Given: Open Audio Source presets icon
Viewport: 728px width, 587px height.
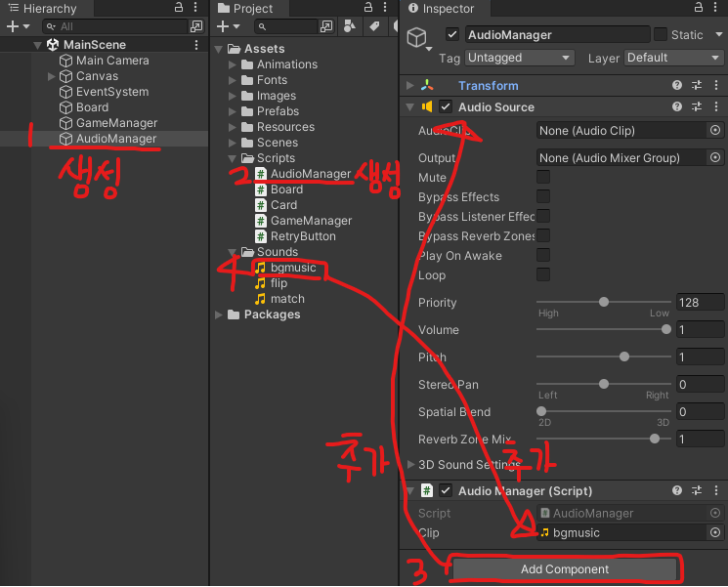Looking at the screenshot, I should pyautogui.click(x=697, y=106).
